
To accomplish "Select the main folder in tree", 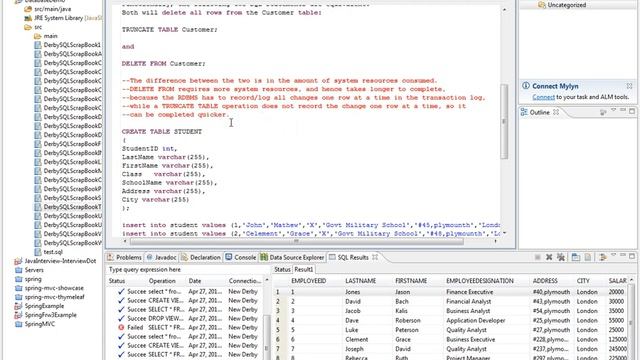I will pyautogui.click(x=51, y=36).
